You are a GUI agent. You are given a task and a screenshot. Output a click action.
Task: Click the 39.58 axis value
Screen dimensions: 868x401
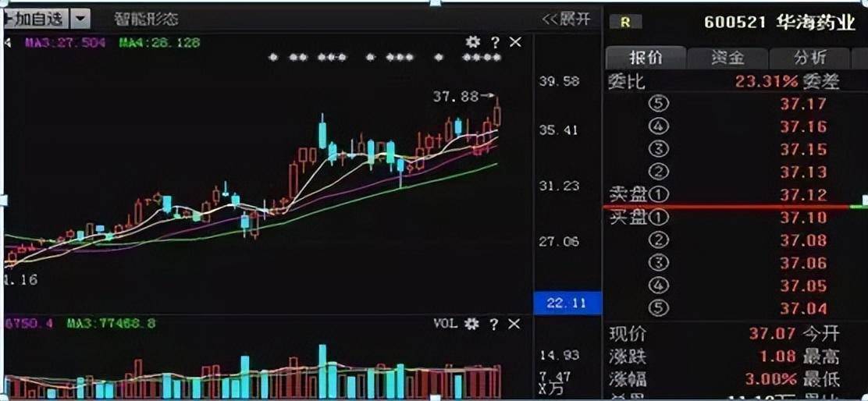click(x=559, y=81)
